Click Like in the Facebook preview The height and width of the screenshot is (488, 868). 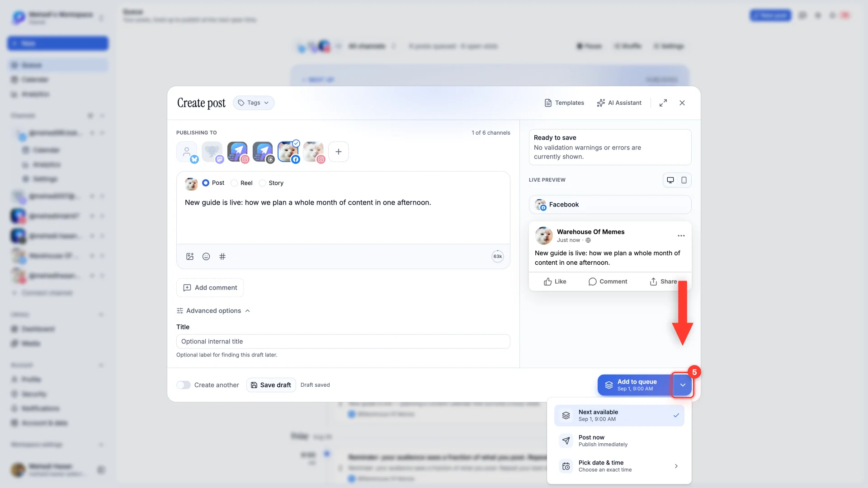tap(555, 282)
